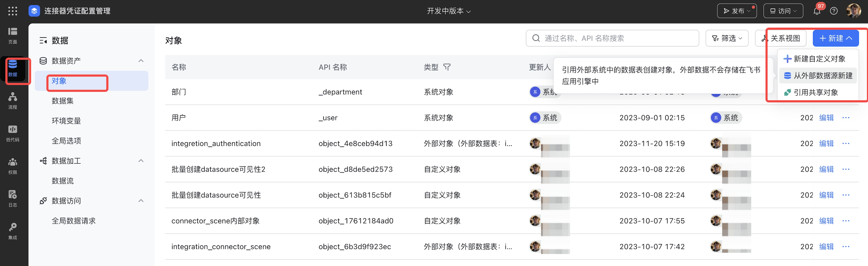Open the 流程 sidebar section

click(12, 101)
